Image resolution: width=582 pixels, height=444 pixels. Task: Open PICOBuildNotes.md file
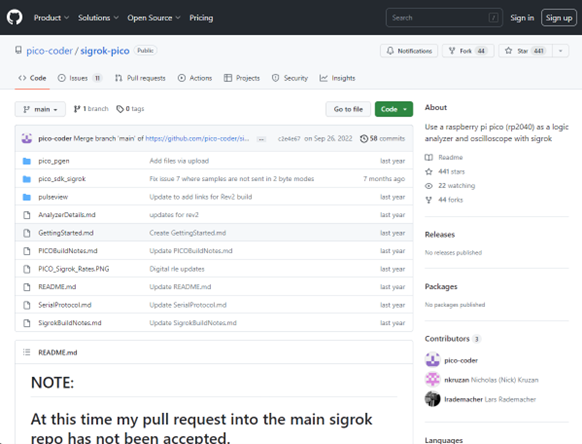68,251
